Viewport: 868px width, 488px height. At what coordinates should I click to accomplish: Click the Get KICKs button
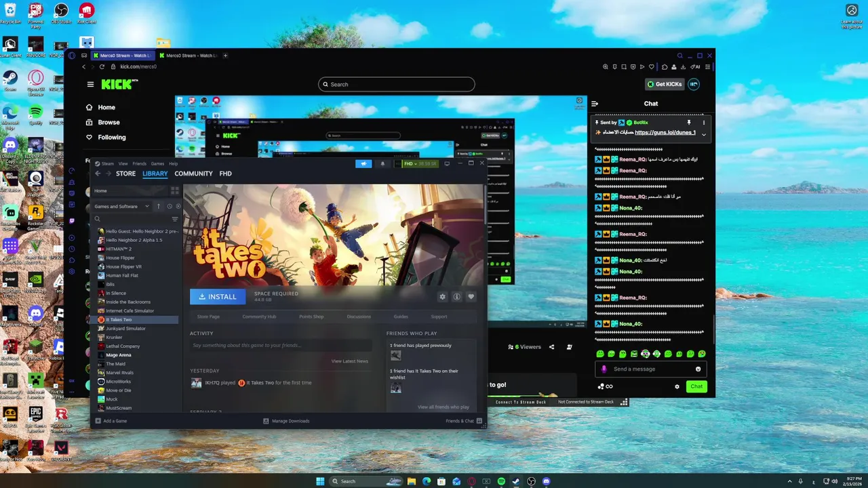664,84
